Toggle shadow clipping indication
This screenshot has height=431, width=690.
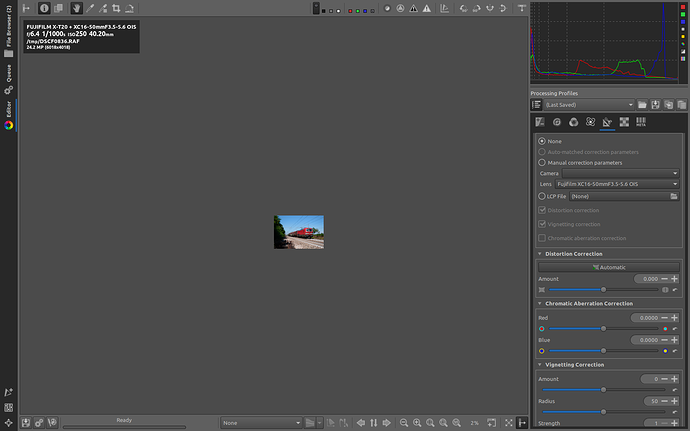tap(413, 8)
